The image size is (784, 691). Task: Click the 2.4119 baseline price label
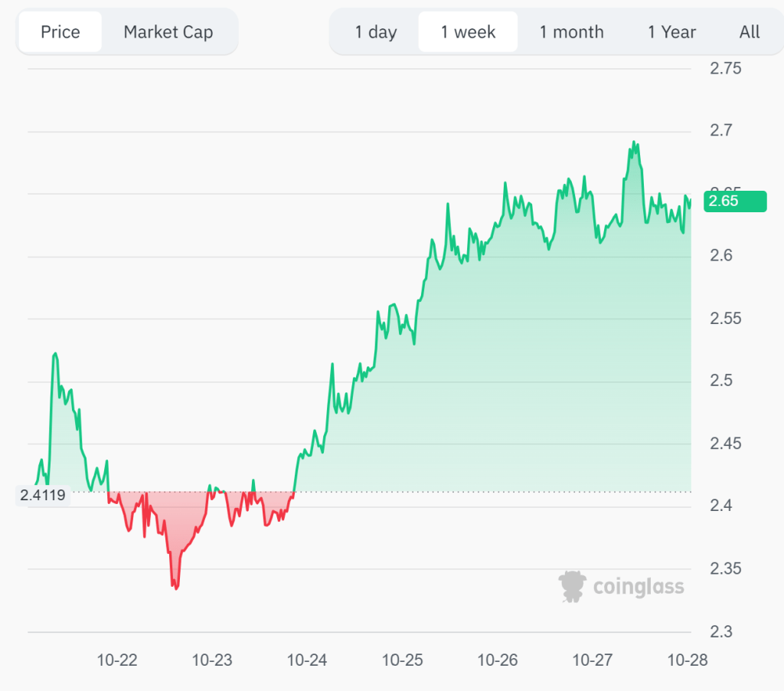tap(43, 495)
